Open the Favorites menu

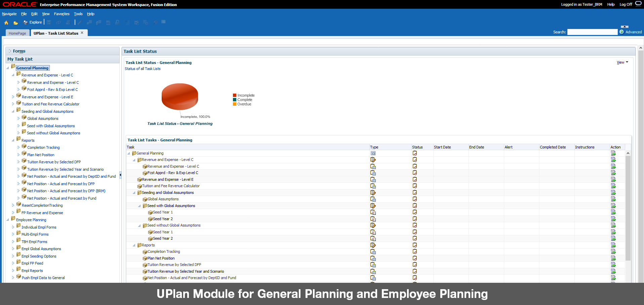(x=62, y=14)
